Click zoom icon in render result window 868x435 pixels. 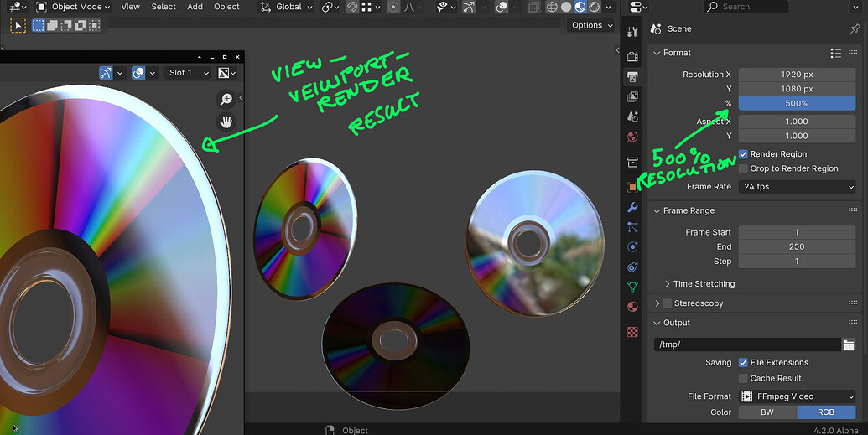pyautogui.click(x=226, y=99)
